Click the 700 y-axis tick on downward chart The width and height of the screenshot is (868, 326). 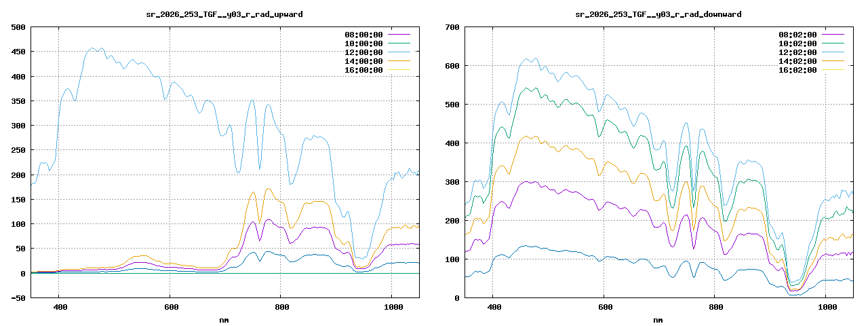coord(453,27)
